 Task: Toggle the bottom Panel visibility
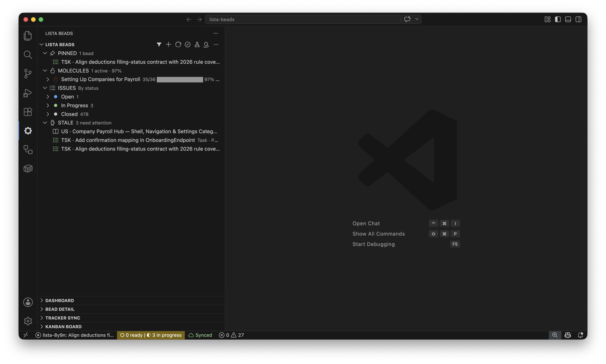point(568,19)
